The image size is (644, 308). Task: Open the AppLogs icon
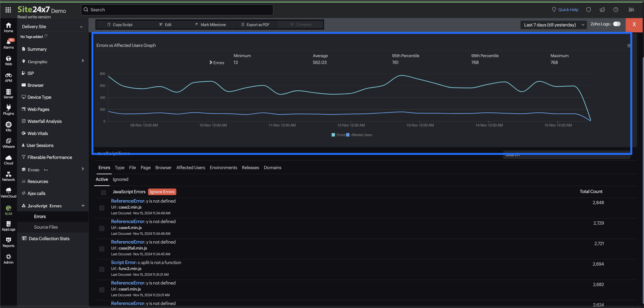(9, 224)
